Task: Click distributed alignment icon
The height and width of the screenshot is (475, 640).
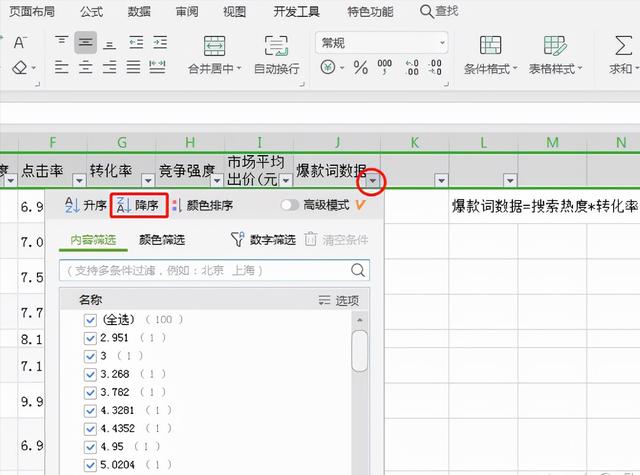Action: click(157, 67)
